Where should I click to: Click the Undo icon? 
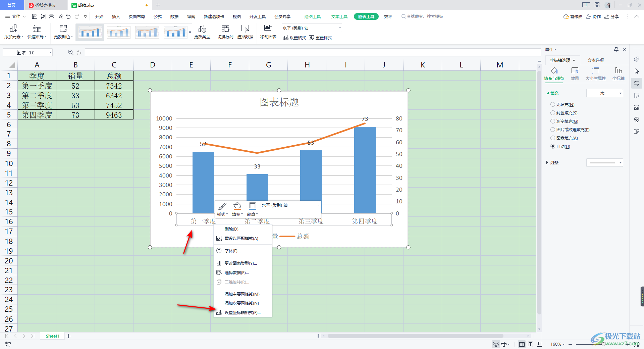(x=68, y=16)
